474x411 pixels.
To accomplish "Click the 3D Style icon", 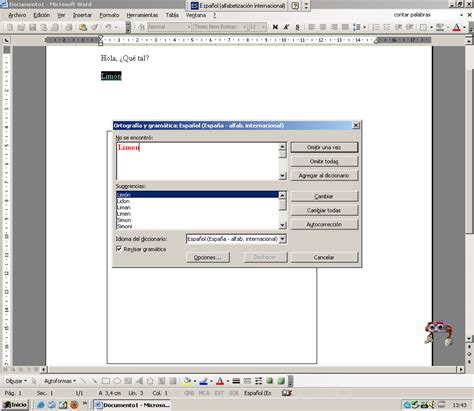I will (281, 381).
